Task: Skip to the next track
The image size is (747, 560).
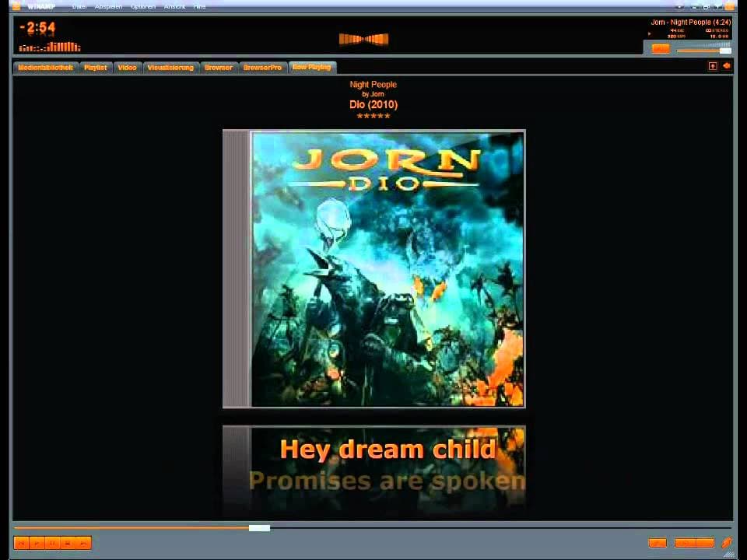Action: coord(83,543)
